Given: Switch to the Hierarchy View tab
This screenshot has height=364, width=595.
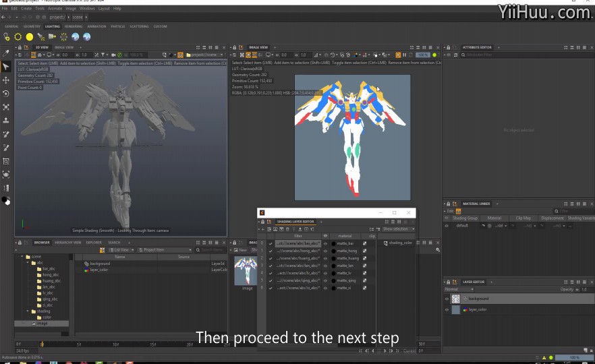Looking at the screenshot, I should pos(68,243).
